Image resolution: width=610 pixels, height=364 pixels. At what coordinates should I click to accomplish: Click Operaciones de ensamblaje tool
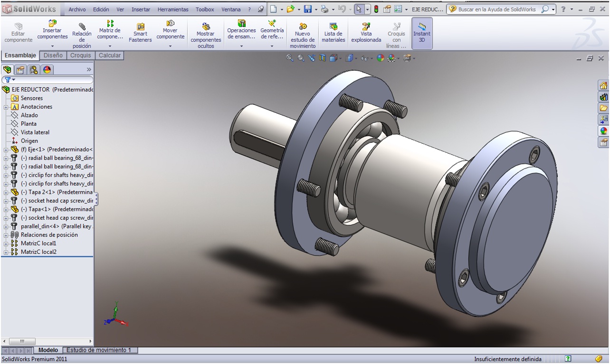(x=241, y=33)
